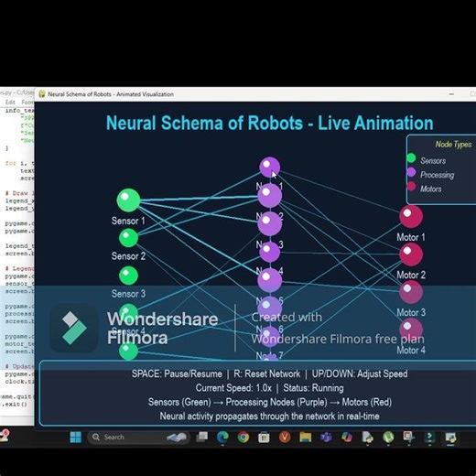Viewport: 476px width, 476px height.
Task: Open File Explorer from the taskbar
Action: 306,438
